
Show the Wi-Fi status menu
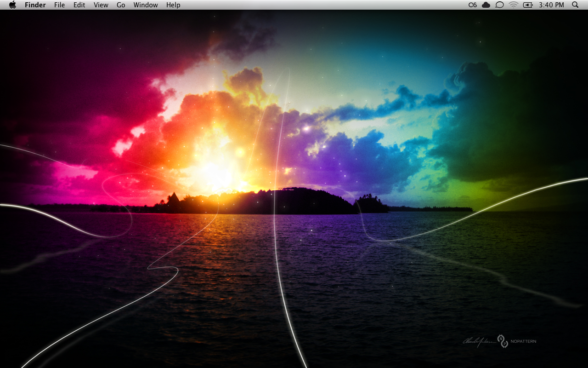click(x=514, y=5)
